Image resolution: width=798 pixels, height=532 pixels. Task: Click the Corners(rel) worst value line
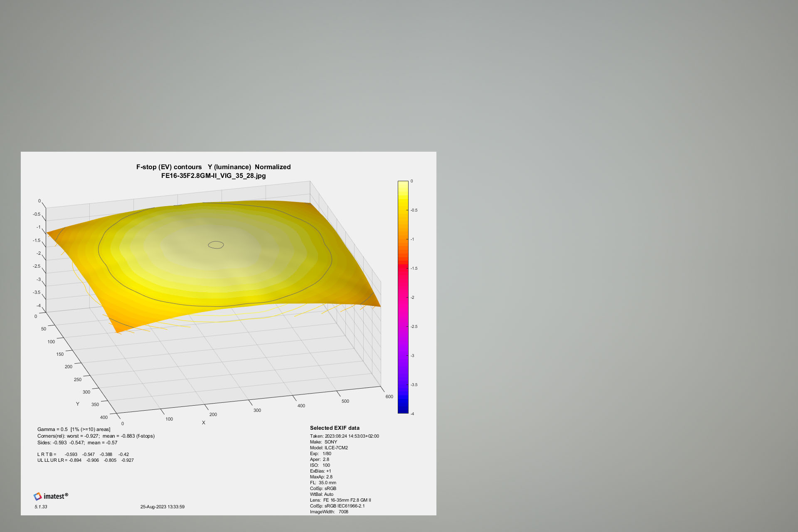pyautogui.click(x=96, y=436)
